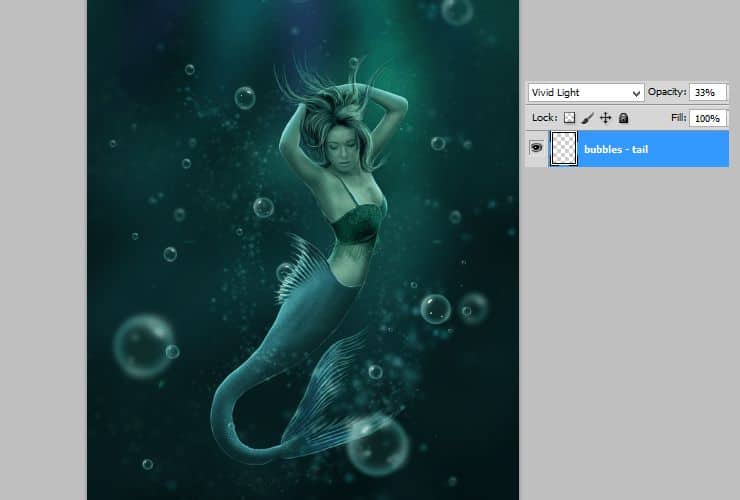Click the Lock label text
Screen dimensions: 740x500
click(544, 118)
